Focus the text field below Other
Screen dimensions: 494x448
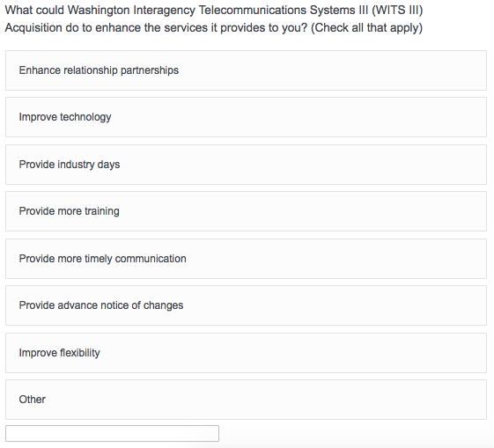coord(112,434)
